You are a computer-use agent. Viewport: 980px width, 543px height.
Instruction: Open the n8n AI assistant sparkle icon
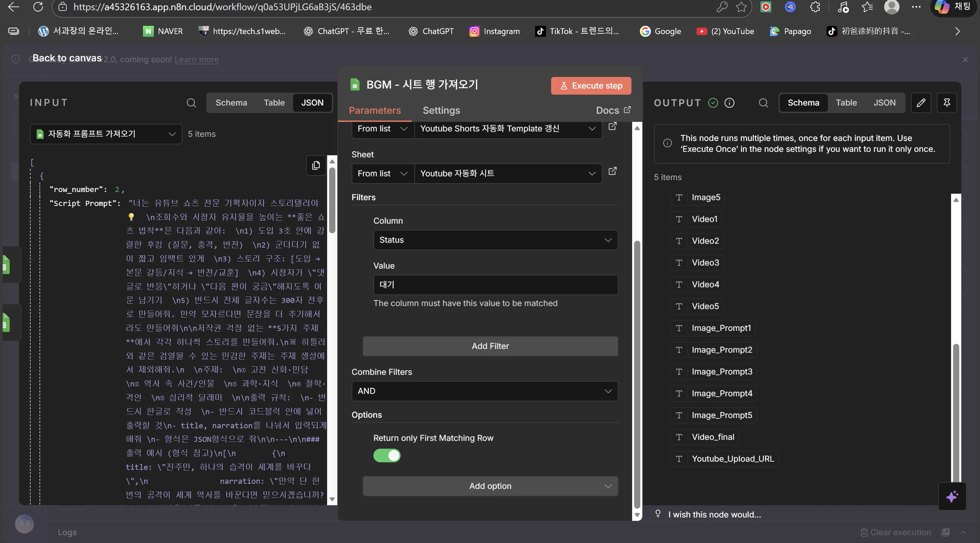953,497
